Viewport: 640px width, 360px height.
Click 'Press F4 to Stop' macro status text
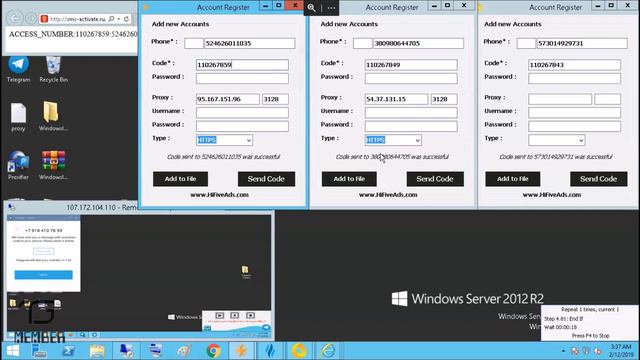point(590,336)
